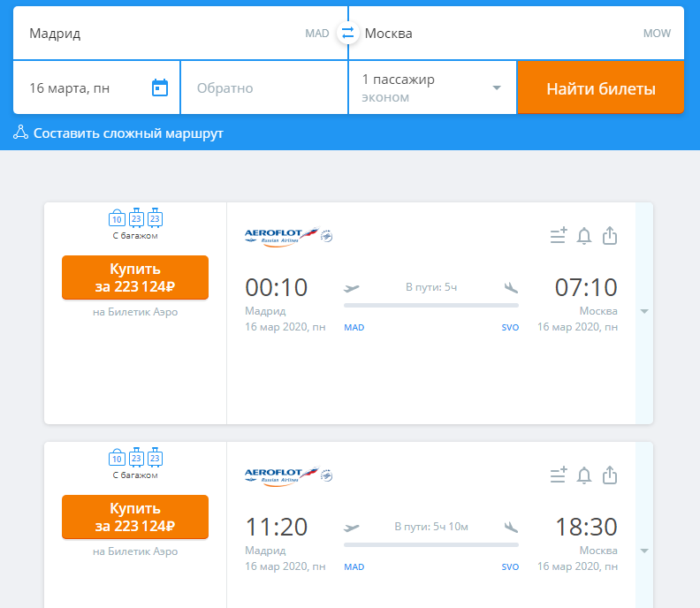This screenshot has width=700, height=608.
Task: Open Составить сложный маршрут link
Action: pos(128,133)
